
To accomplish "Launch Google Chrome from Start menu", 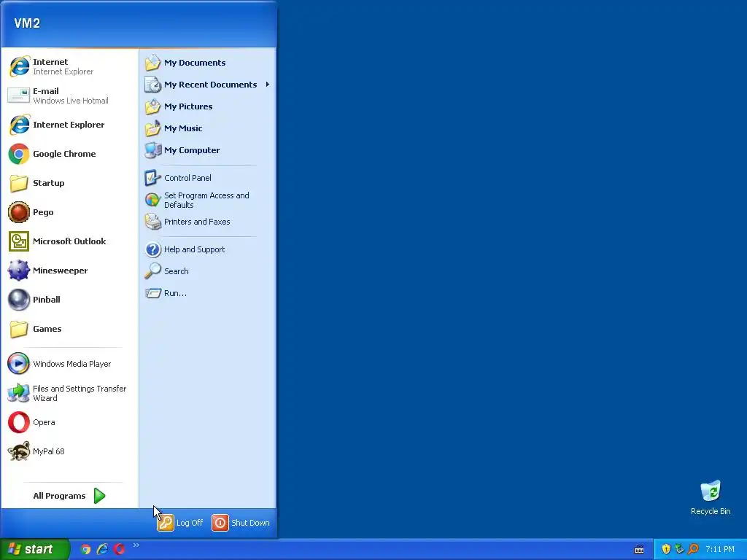I will pyautogui.click(x=69, y=154).
